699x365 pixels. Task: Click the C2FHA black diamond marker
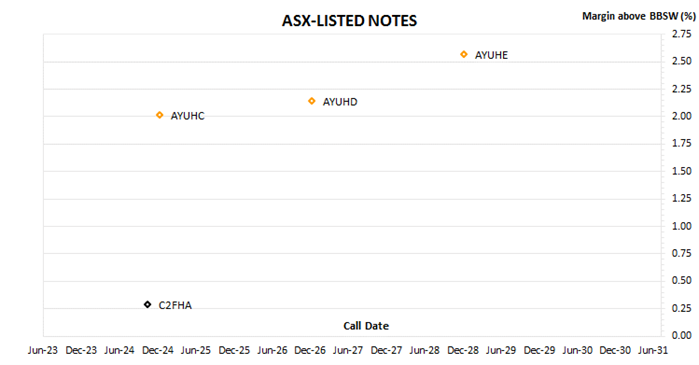[x=148, y=305]
